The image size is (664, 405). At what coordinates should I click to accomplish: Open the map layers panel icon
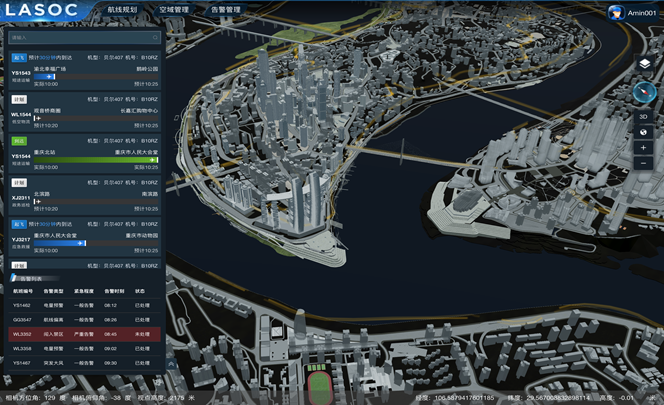(x=644, y=64)
